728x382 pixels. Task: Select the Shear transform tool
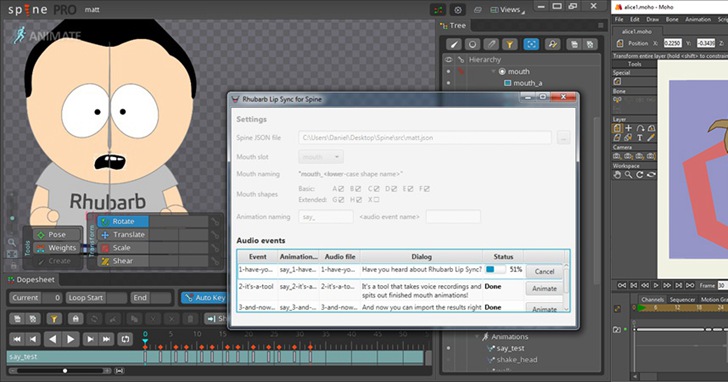[123, 261]
